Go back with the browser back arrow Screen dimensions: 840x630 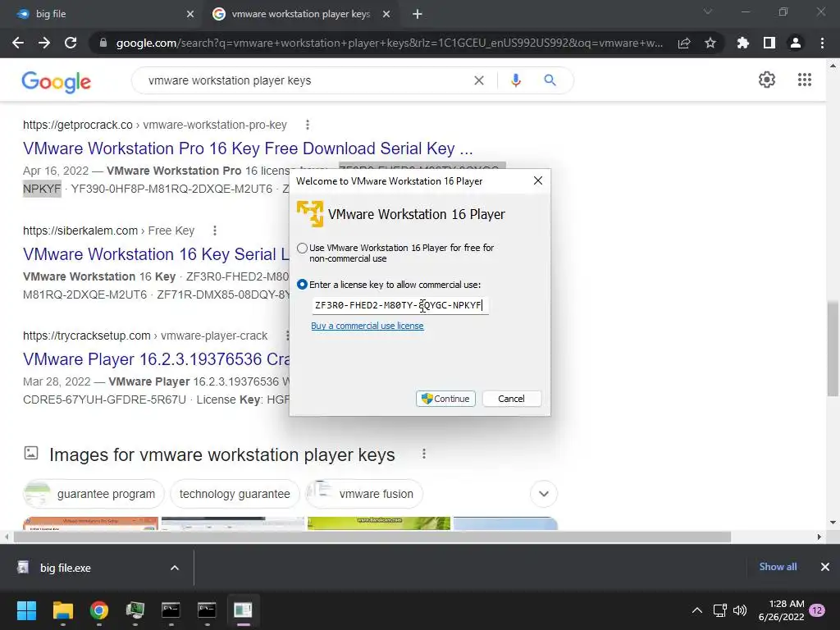click(x=18, y=43)
